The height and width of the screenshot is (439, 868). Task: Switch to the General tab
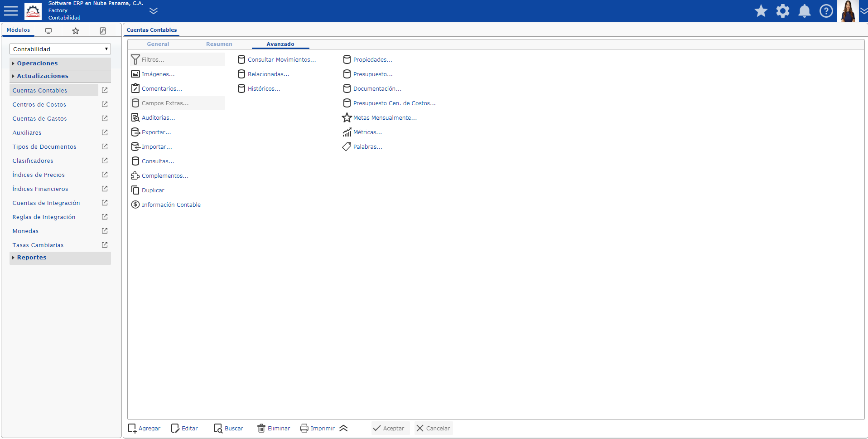pyautogui.click(x=158, y=44)
